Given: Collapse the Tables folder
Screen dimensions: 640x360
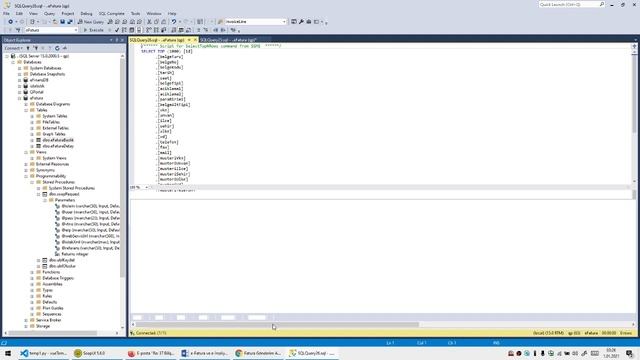Looking at the screenshot, I should (x=26, y=110).
